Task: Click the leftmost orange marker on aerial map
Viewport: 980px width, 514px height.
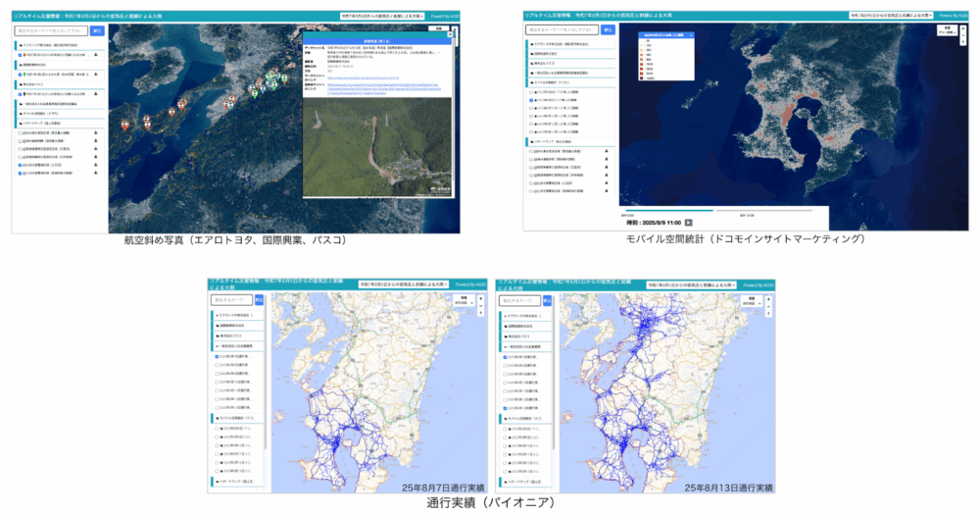Action: click(124, 123)
